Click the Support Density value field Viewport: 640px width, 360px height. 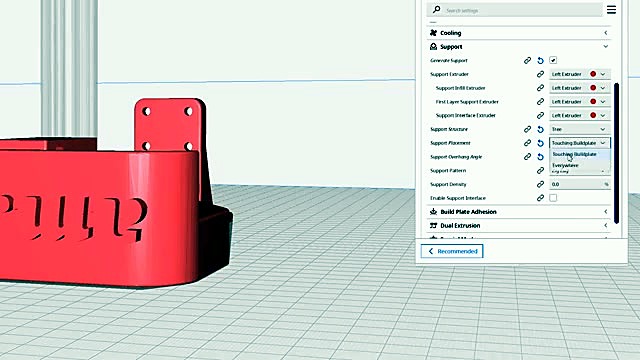580,184
